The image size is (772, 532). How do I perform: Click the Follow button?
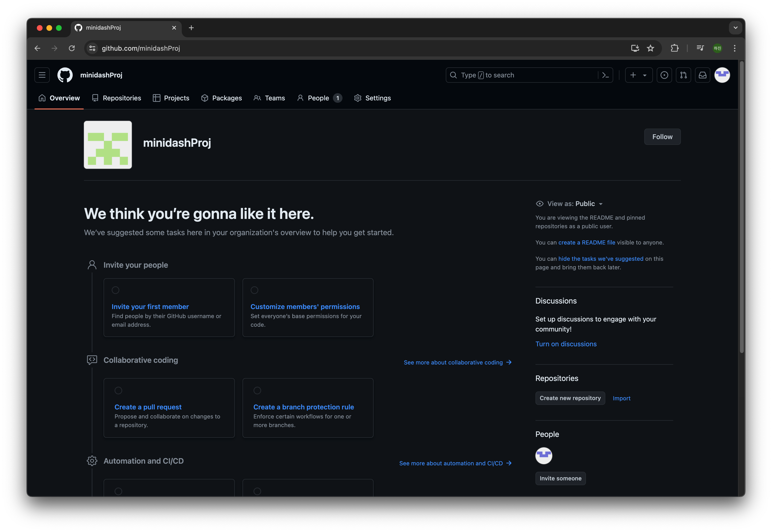click(662, 137)
